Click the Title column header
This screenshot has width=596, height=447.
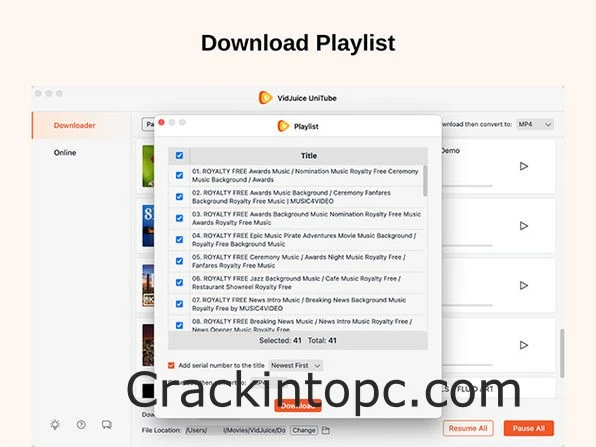pyautogui.click(x=309, y=155)
